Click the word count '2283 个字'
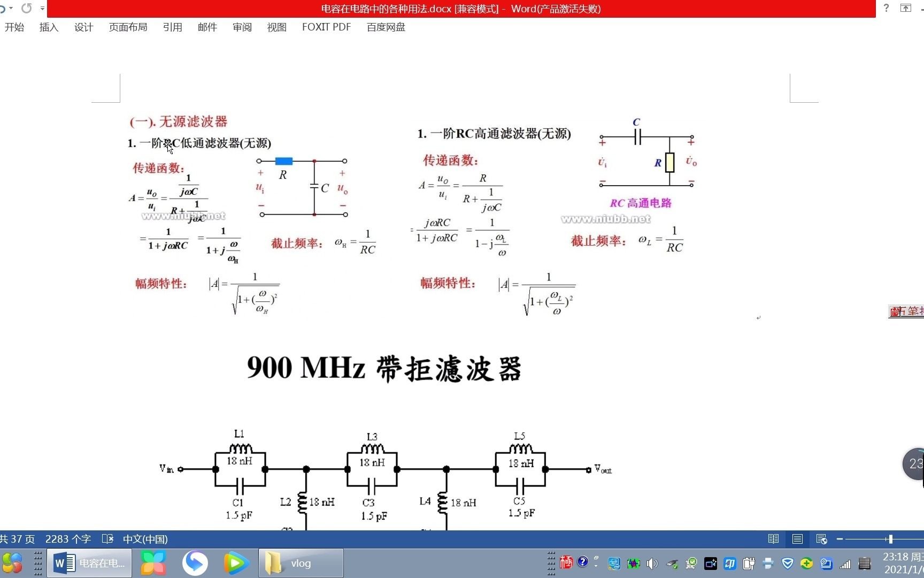Screen dimensions: 924x578 click(68, 539)
